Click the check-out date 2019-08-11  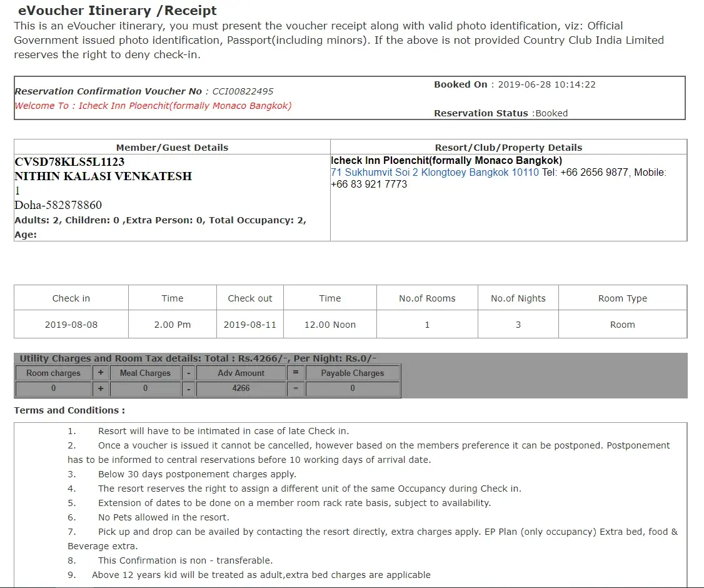coord(249,324)
